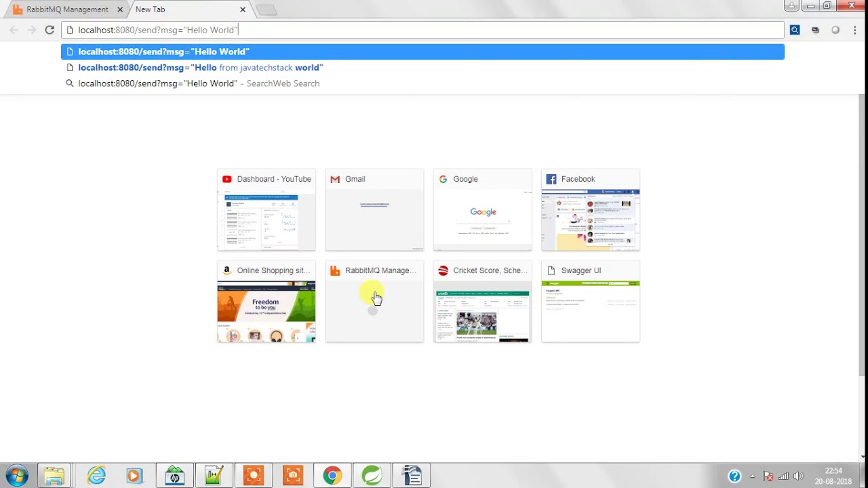868x488 pixels.
Task: Go back to previous page
Action: point(14,30)
